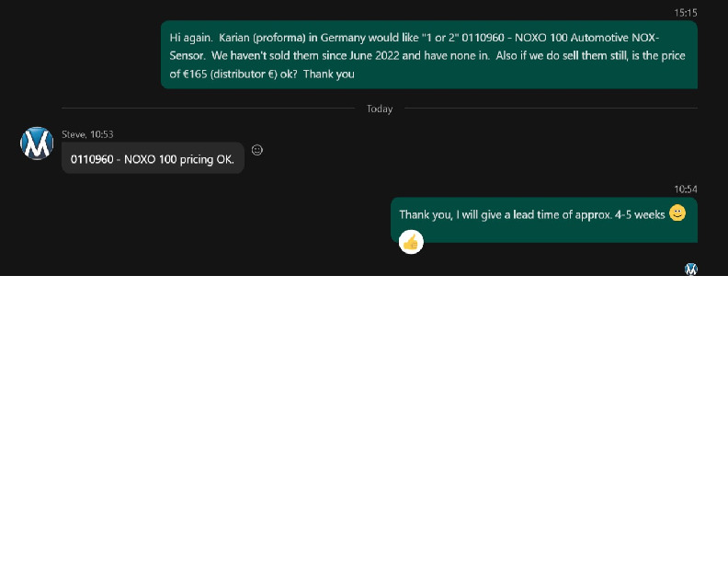Viewport: 728px width, 563px height.
Task: Click the thumbs-up reaction badge
Action: click(x=411, y=242)
